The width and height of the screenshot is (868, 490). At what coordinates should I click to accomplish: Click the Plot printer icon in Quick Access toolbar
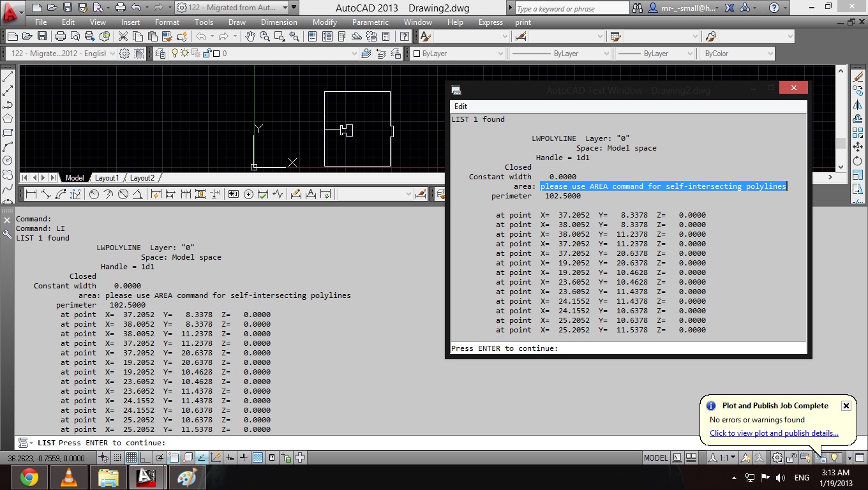(x=120, y=8)
